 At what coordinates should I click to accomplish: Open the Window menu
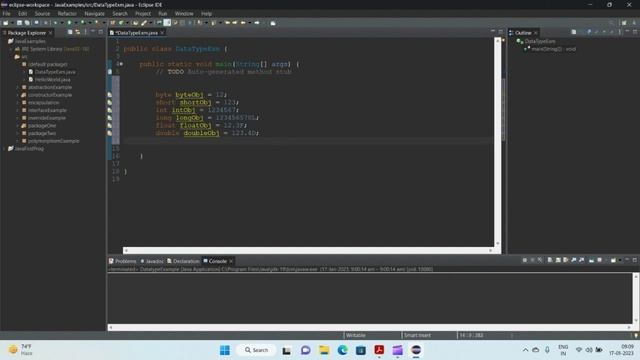tap(184, 13)
